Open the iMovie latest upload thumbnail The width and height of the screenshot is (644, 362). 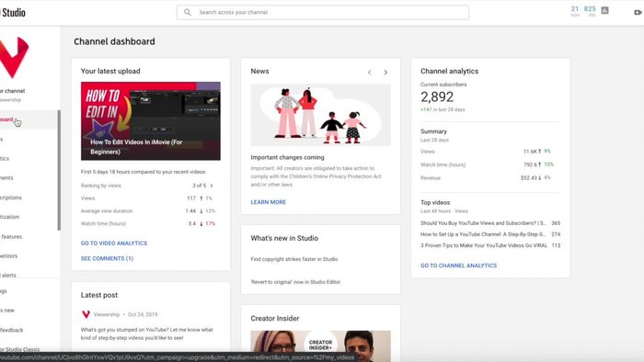click(150, 121)
